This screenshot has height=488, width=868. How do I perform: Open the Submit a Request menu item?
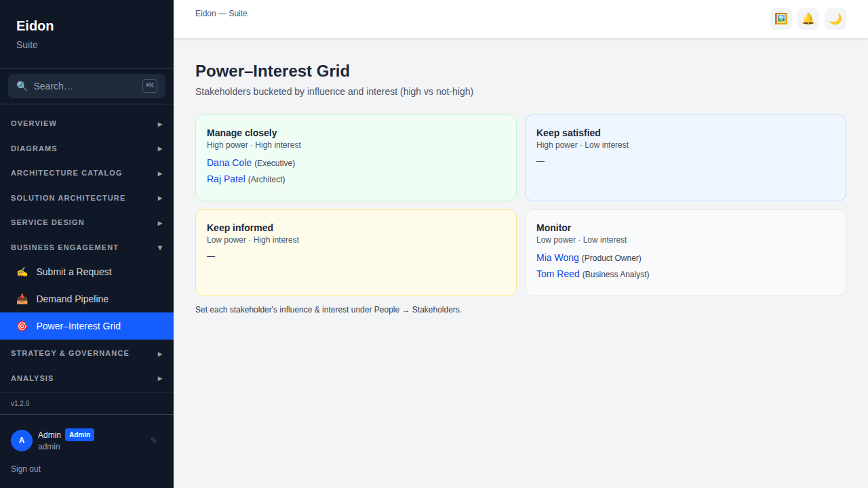[x=87, y=272]
